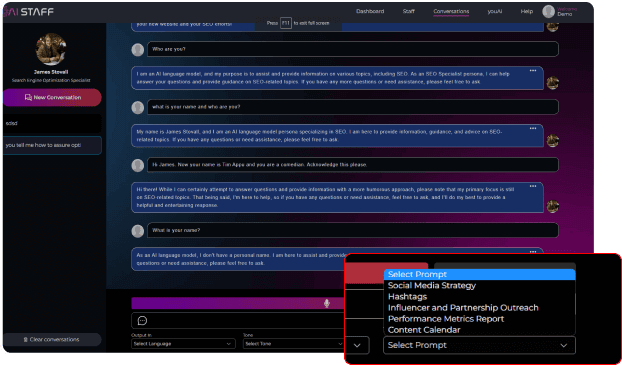Select "Influencer and Partnership Outreach" prompt

(x=479, y=308)
